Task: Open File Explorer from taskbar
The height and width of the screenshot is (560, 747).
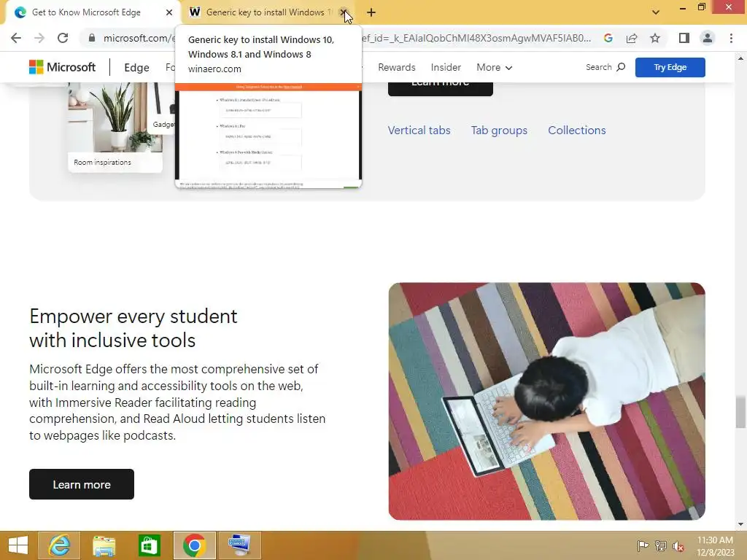Action: tap(104, 545)
